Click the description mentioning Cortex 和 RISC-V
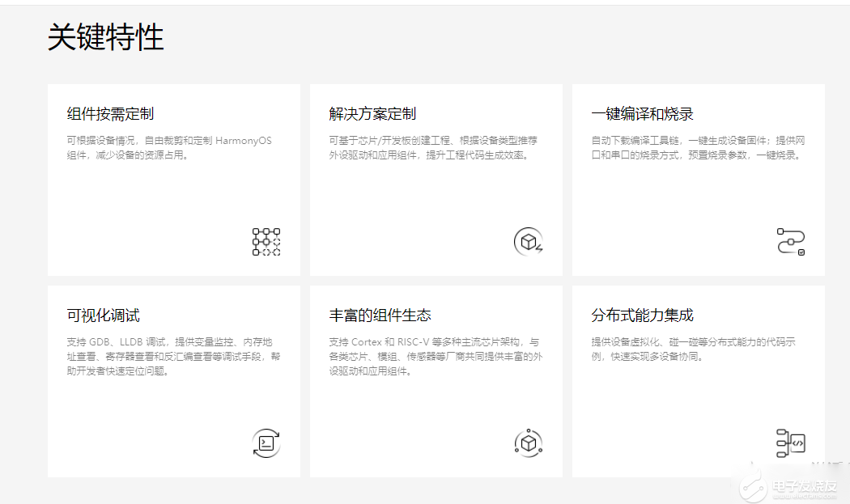The image size is (850, 504). (x=436, y=357)
